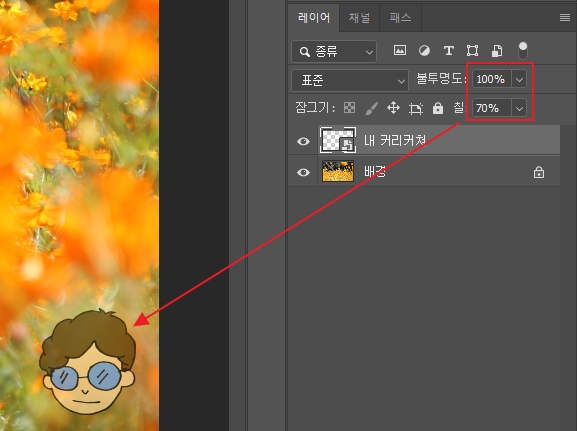Viewport: 577px width, 431px height.
Task: Select the 배경 layer name
Action: 375,172
